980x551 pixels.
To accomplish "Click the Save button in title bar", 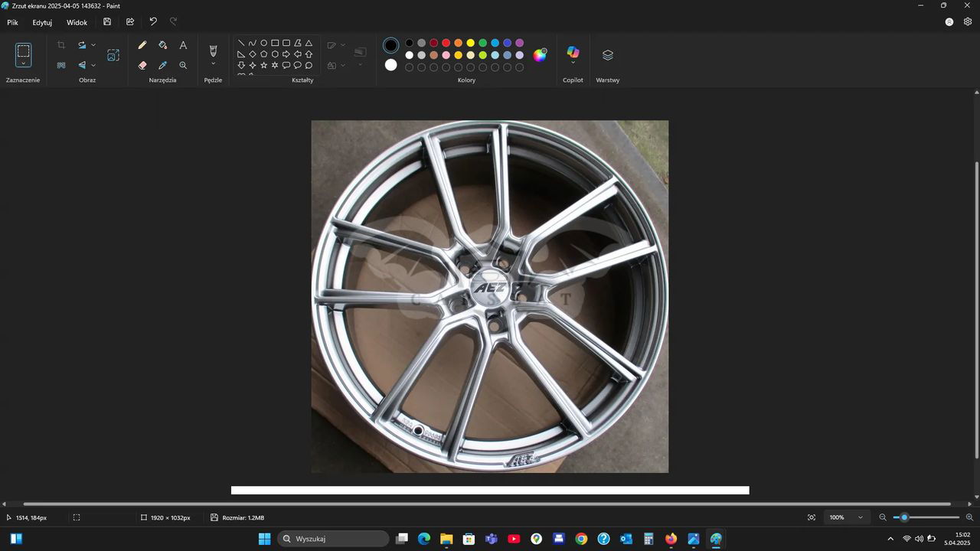I will tap(107, 22).
